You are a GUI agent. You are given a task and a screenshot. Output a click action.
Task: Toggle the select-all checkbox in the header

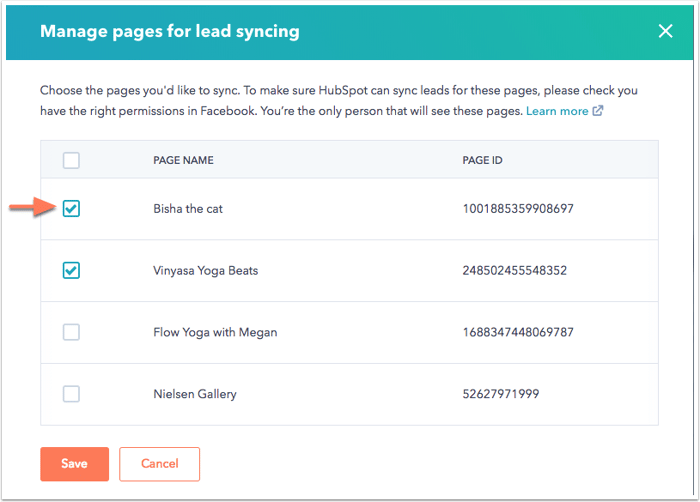[71, 160]
